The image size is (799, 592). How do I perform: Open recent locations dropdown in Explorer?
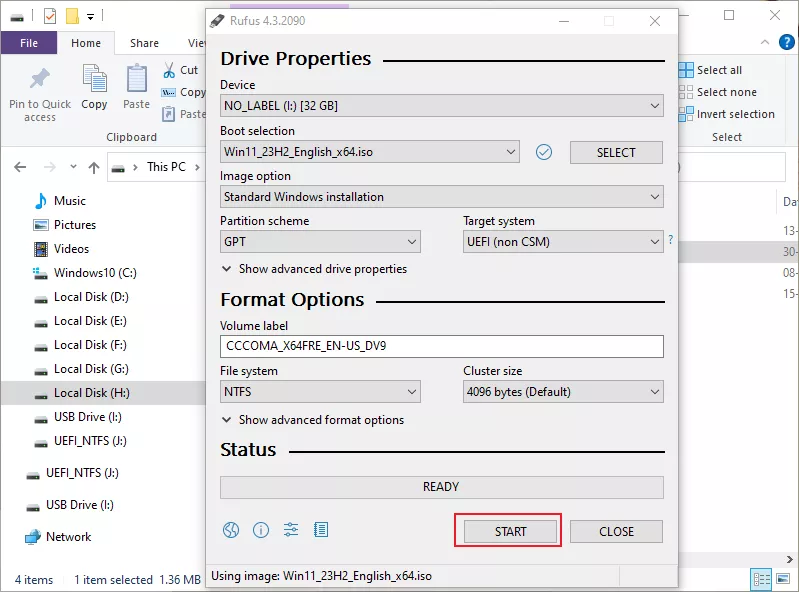73,167
